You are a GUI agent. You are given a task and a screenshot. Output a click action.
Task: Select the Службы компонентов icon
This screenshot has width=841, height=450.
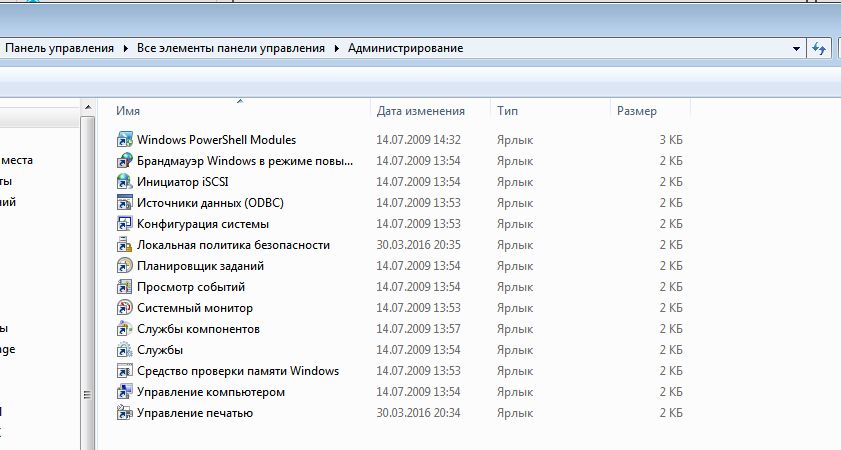coord(124,329)
